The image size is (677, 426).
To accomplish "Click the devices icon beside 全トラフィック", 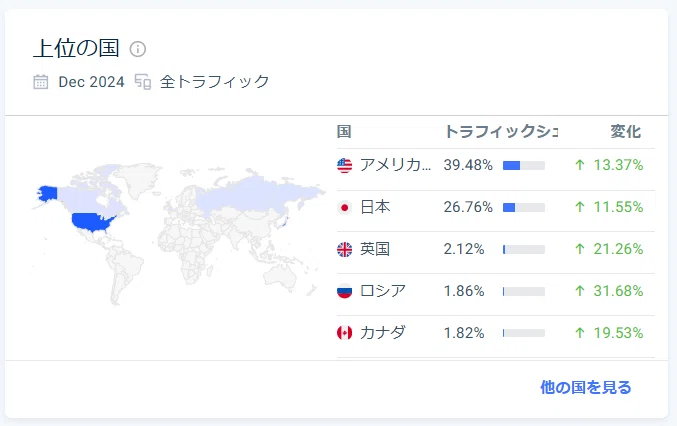I will tap(143, 82).
